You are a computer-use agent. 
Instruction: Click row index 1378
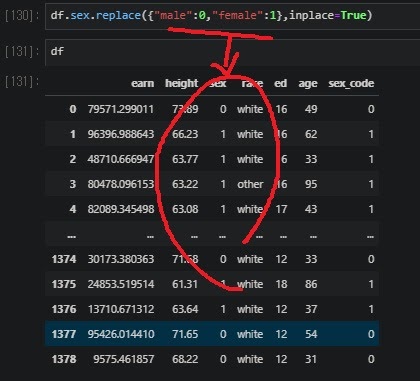point(64,359)
